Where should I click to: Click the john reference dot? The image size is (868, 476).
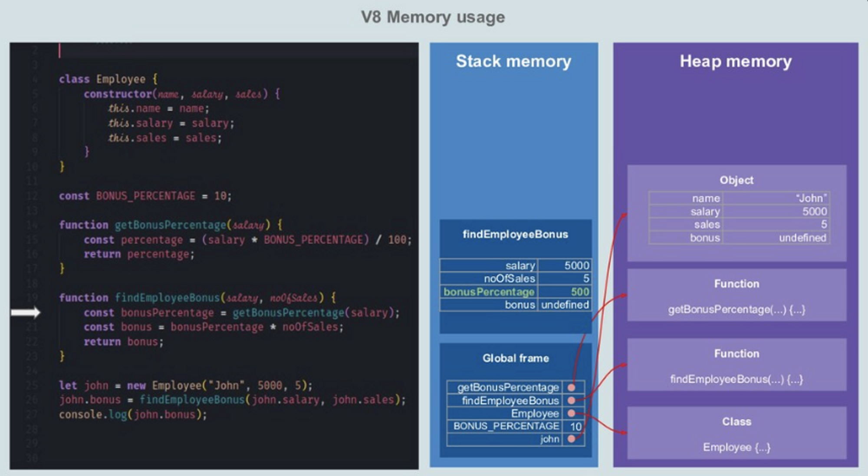(572, 439)
